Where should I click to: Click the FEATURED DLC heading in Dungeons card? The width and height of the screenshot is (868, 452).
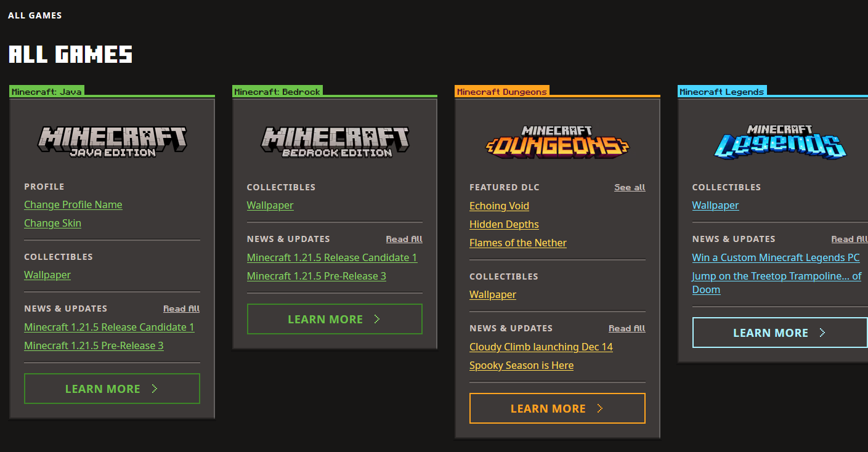click(505, 187)
